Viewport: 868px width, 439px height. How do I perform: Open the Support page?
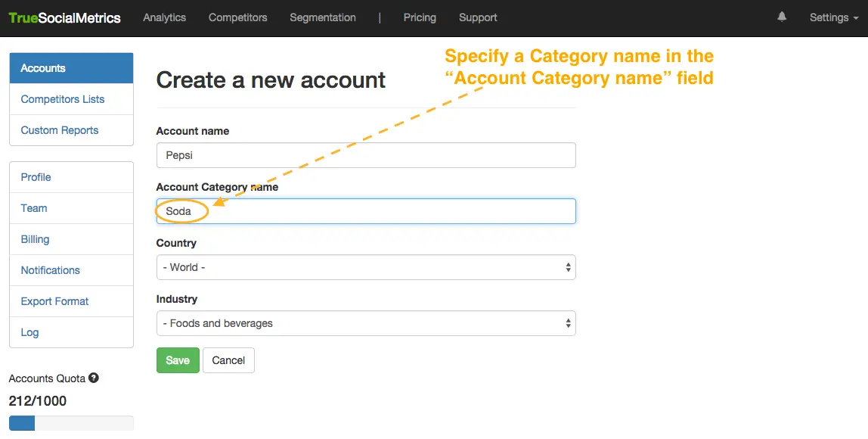pos(478,17)
